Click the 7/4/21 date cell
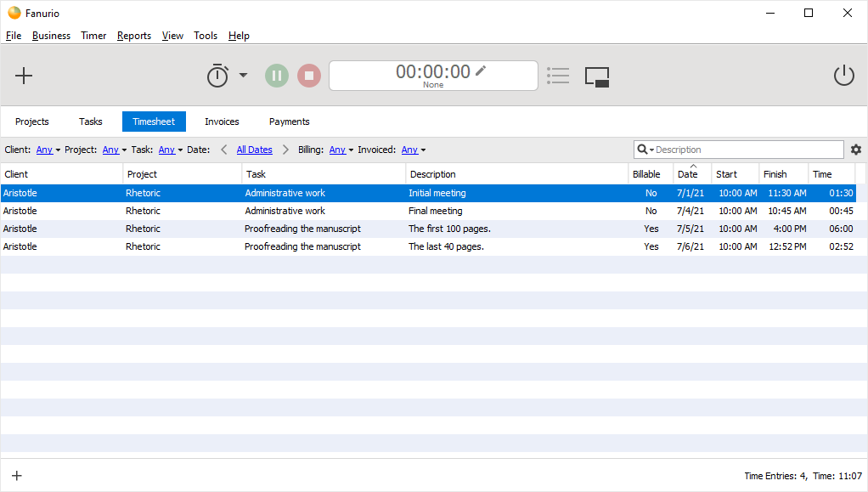 click(690, 211)
